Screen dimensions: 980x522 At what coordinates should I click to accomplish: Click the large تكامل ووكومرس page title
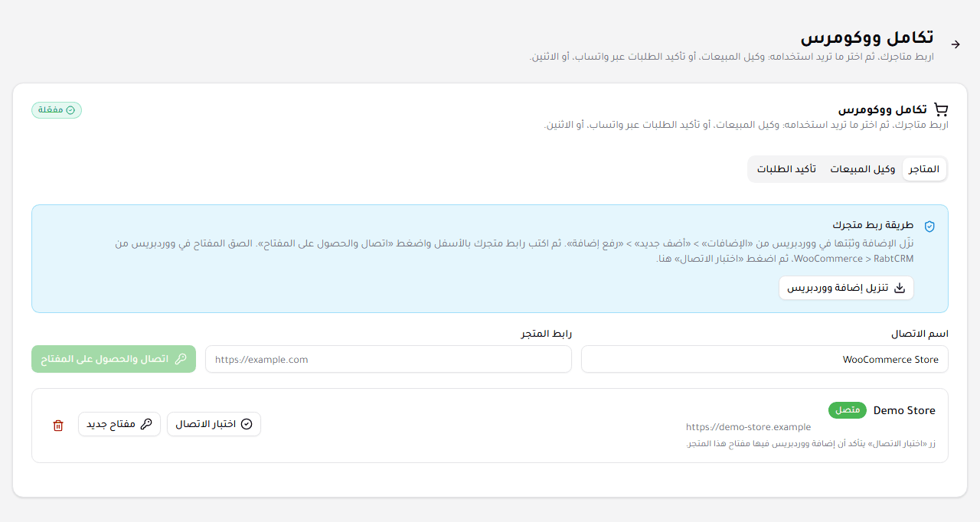tap(867, 38)
